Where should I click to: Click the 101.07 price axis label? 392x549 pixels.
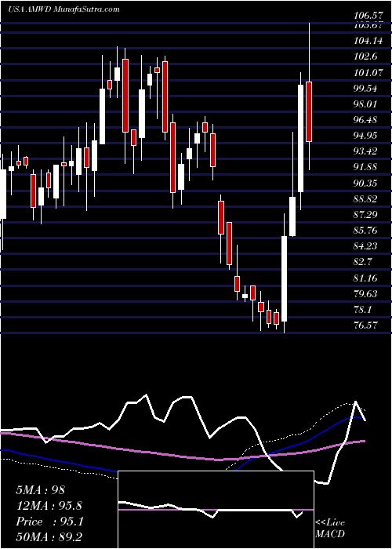(368, 72)
